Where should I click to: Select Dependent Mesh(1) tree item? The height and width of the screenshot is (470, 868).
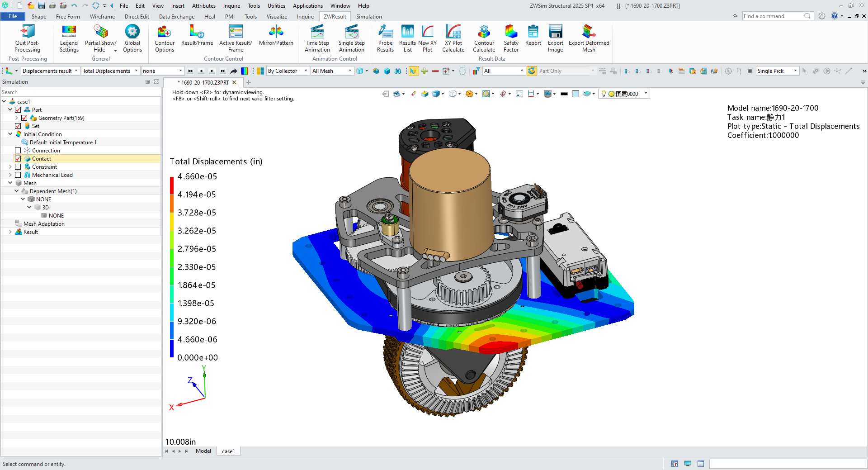click(x=53, y=191)
